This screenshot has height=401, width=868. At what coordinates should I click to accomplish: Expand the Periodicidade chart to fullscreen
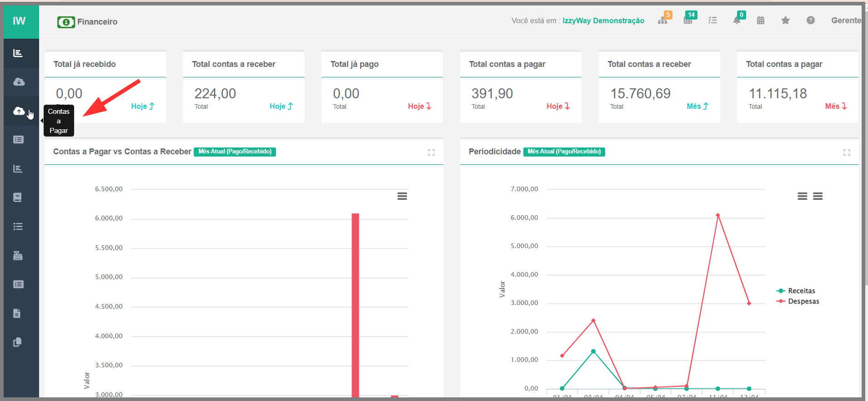click(847, 152)
